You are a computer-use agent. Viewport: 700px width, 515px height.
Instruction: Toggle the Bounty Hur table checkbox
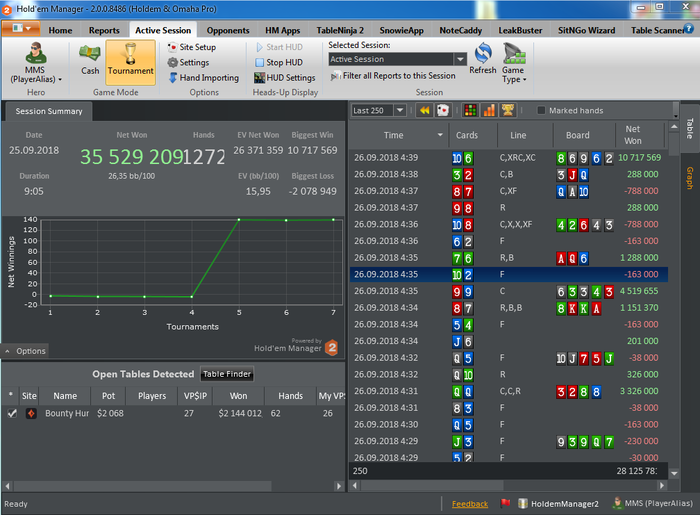point(12,413)
